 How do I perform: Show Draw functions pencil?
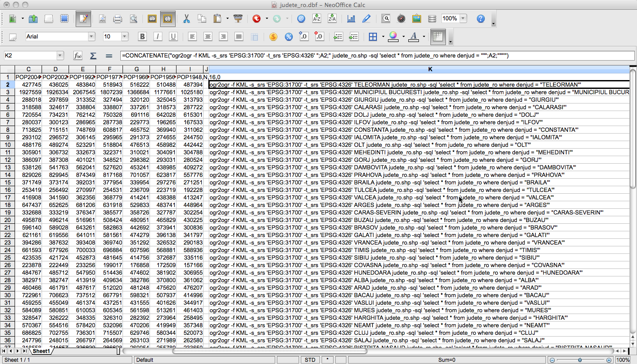[x=366, y=19]
